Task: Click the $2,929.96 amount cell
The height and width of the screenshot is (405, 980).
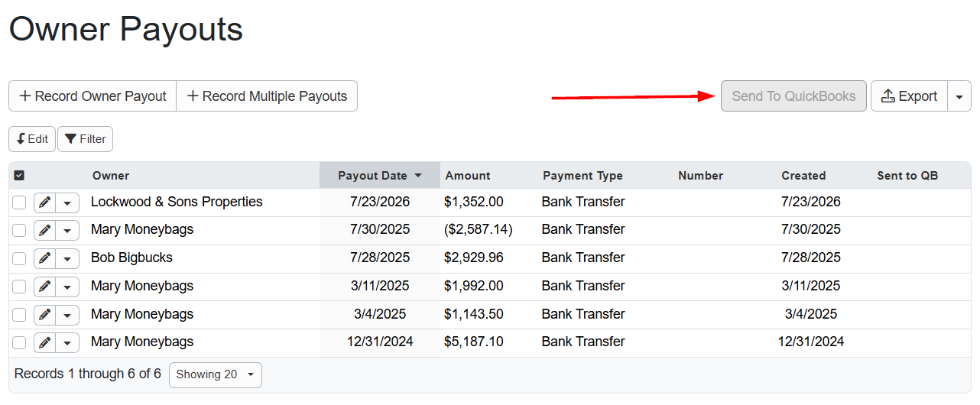Action: pyautogui.click(x=473, y=258)
